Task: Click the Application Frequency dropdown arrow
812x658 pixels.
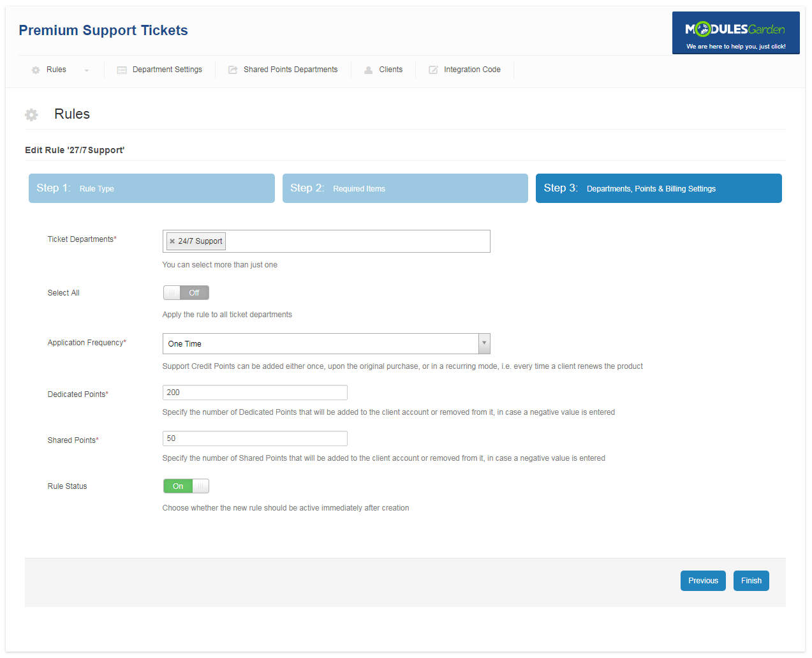Action: pyautogui.click(x=484, y=343)
